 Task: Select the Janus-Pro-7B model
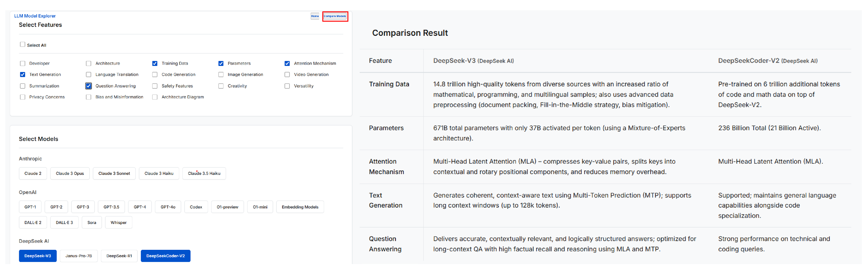79,255
